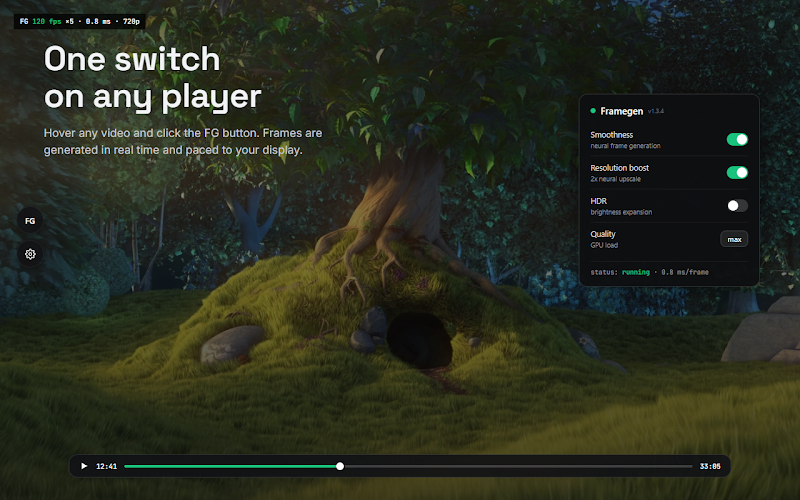Click the Framegen panel title
Viewport: 800px width, 500px height.
[621, 111]
